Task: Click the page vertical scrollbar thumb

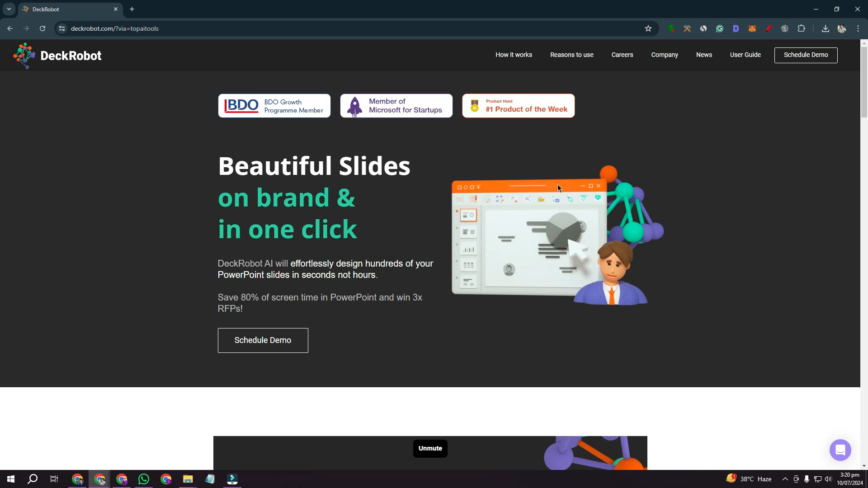Action: click(x=864, y=81)
